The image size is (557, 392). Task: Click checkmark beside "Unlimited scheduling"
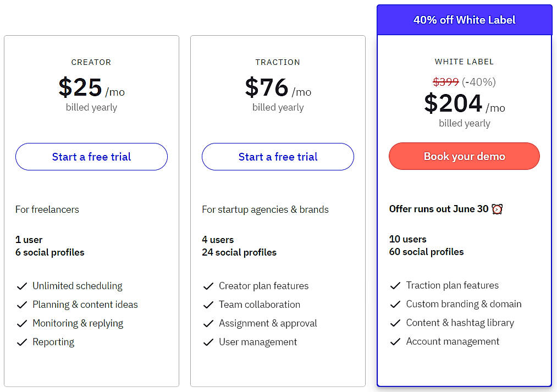click(22, 286)
